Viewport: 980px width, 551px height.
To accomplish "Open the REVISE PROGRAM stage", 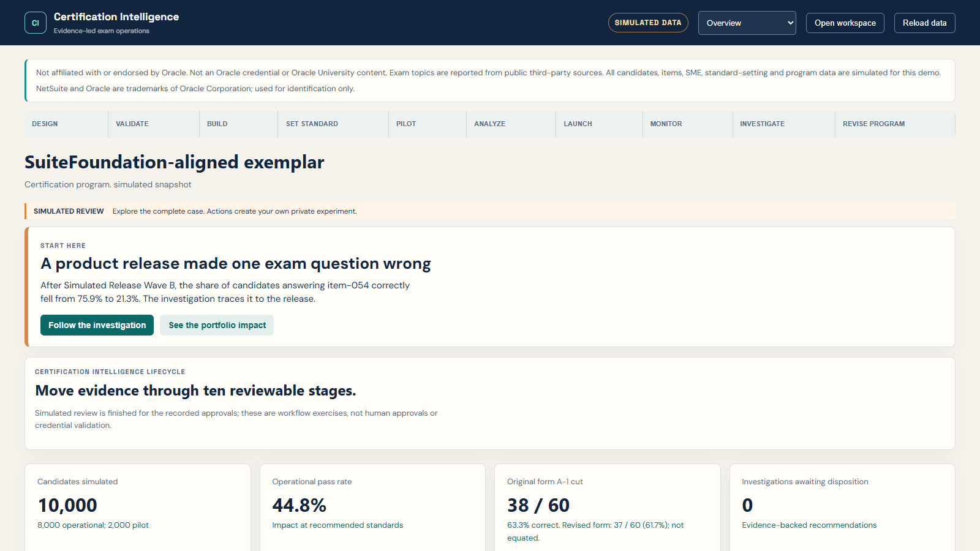I will [x=895, y=124].
